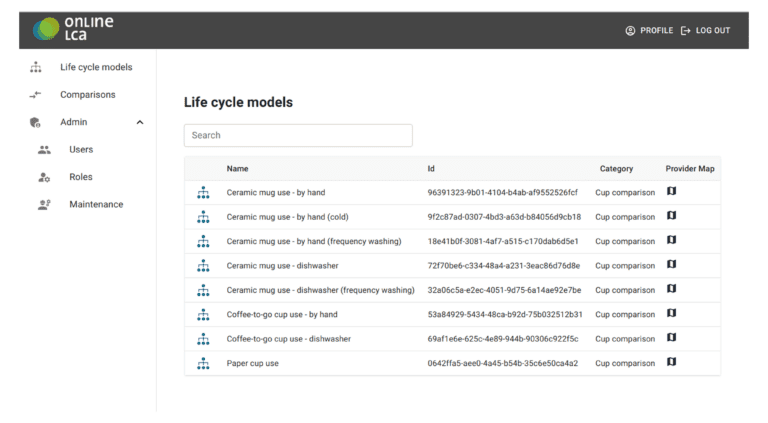768x423 pixels.
Task: Select Admin in sidebar menu
Action: pos(73,122)
